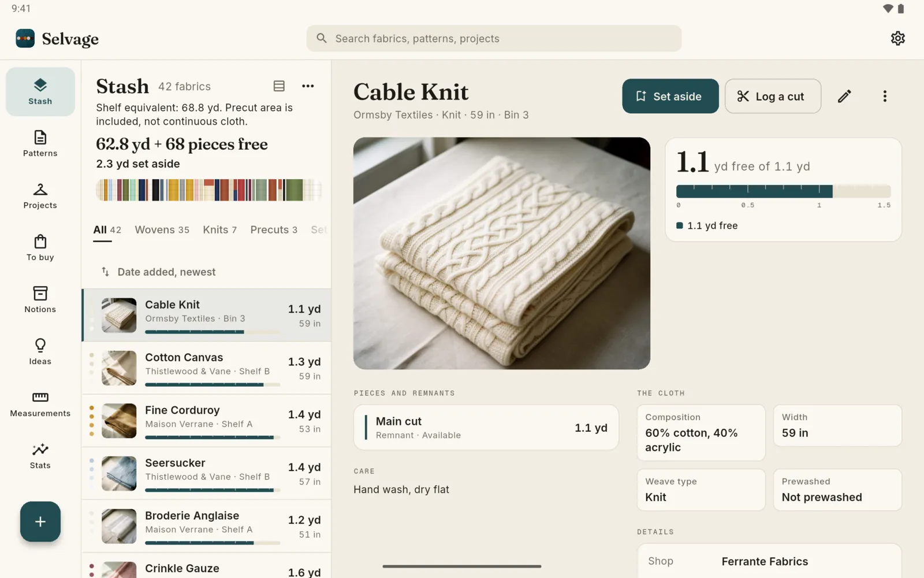Open settings gear icon
Image resolution: width=924 pixels, height=578 pixels.
pos(897,38)
